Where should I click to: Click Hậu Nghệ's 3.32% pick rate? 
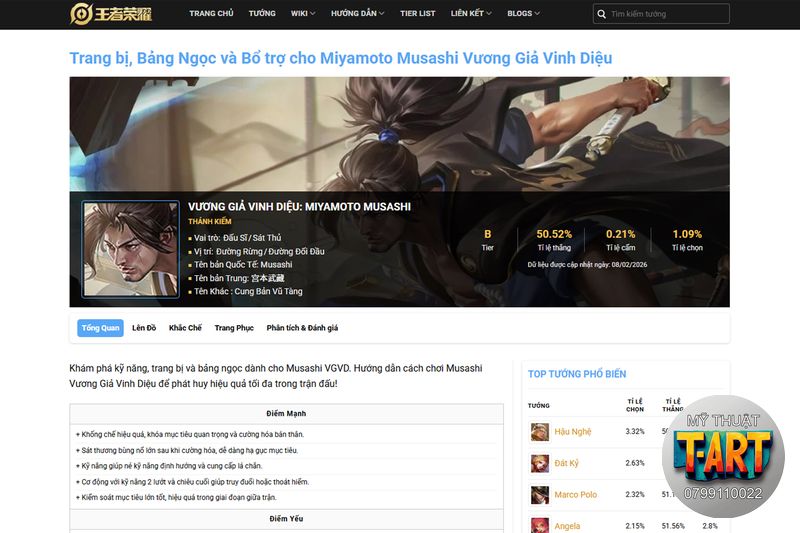[635, 432]
